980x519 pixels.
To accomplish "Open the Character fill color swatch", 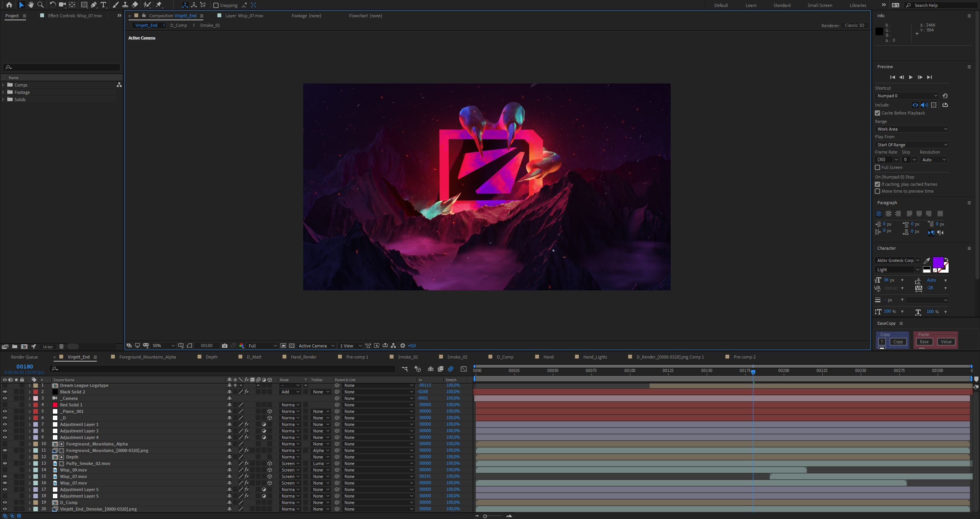I will click(938, 262).
